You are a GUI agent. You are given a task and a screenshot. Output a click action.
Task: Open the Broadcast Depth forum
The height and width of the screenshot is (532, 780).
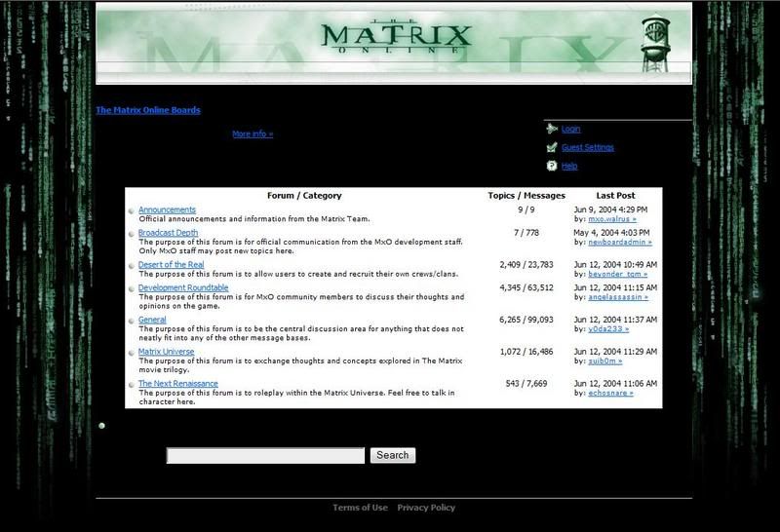pyautogui.click(x=168, y=233)
